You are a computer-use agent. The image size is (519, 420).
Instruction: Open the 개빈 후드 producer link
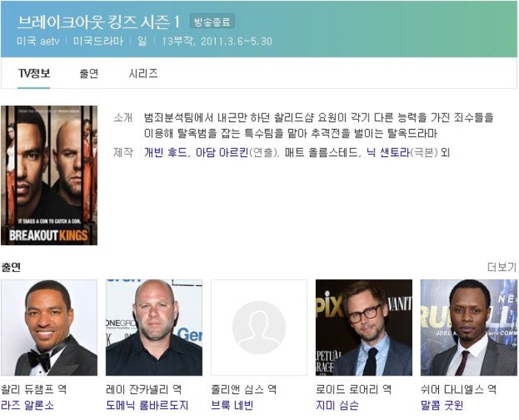pyautogui.click(x=165, y=153)
